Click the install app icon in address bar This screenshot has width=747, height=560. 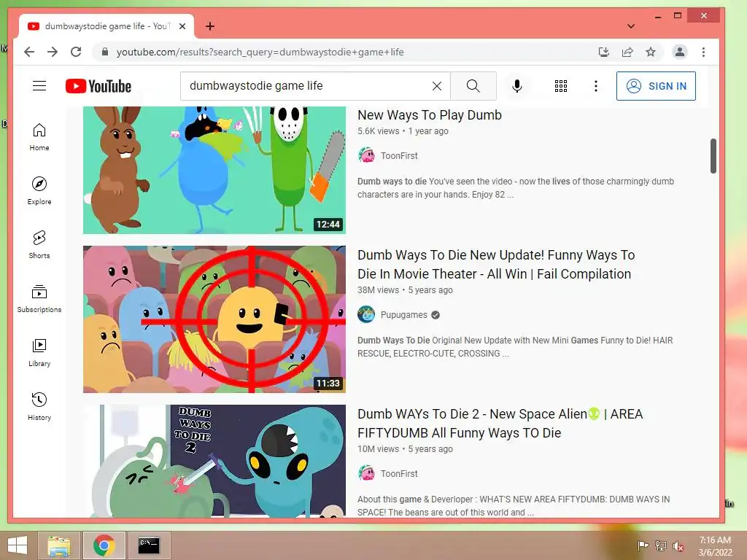[603, 52]
